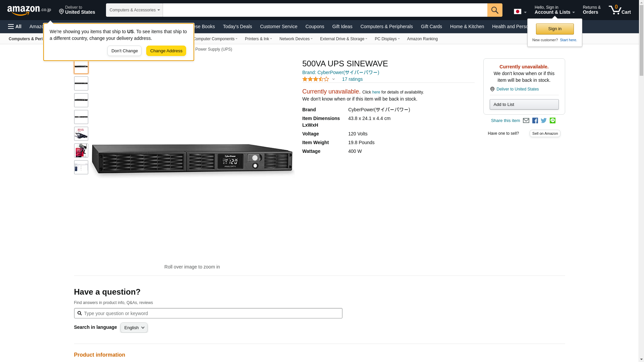
Task: Open the PC Displays submenu
Action: point(387,39)
